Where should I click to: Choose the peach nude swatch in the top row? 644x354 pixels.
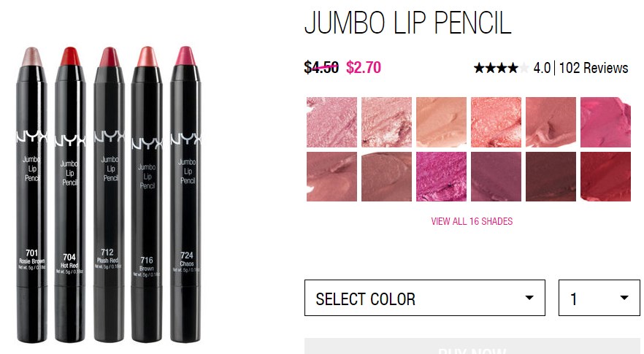click(x=441, y=122)
